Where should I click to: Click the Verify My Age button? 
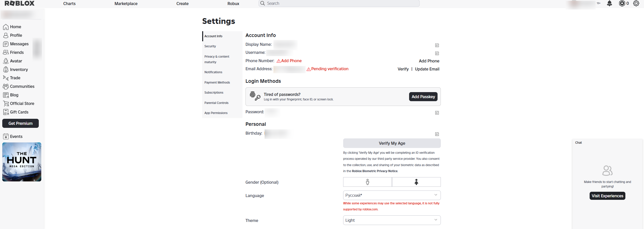click(392, 143)
